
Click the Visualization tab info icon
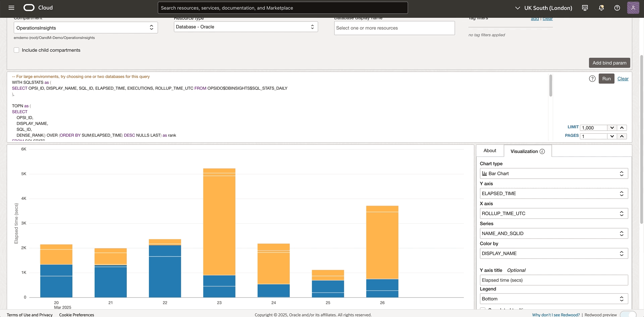point(542,151)
